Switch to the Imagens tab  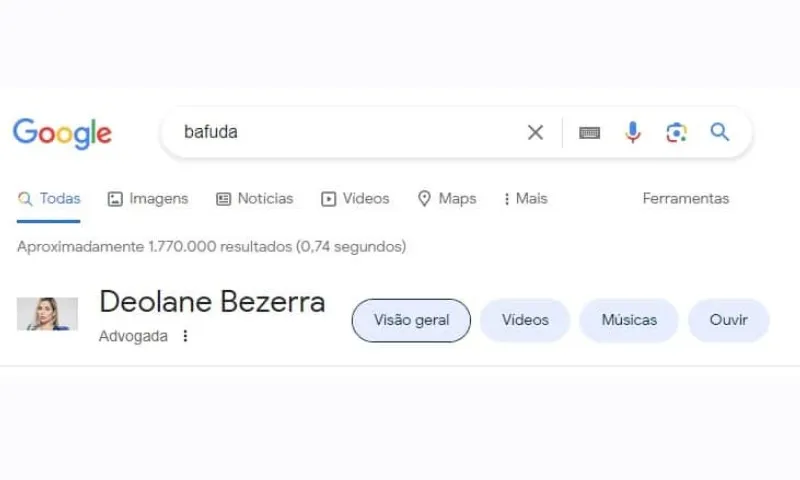coord(148,198)
